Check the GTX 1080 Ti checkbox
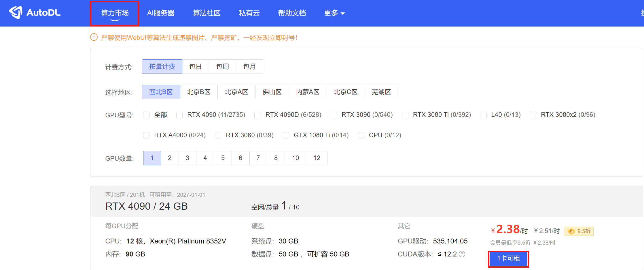This screenshot has height=270, width=644. (286, 135)
